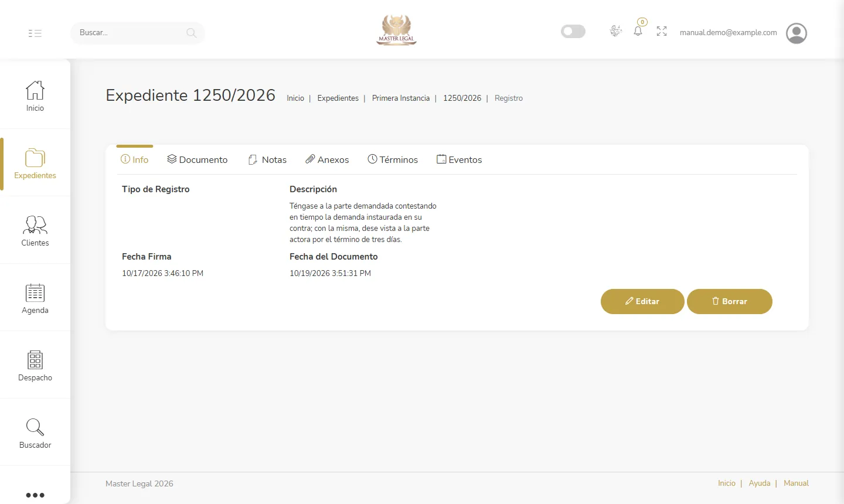
Task: Open Expedientes in the sidebar
Action: [35, 164]
